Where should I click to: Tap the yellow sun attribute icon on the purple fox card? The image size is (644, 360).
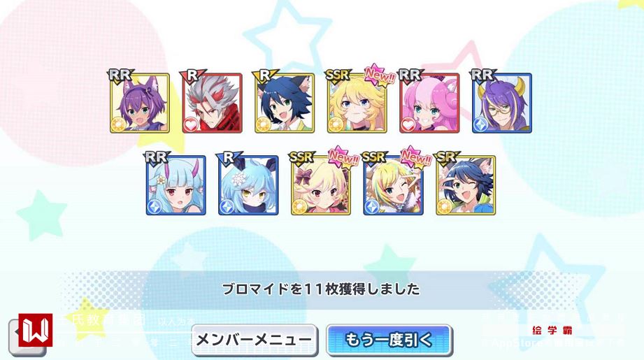(x=119, y=125)
